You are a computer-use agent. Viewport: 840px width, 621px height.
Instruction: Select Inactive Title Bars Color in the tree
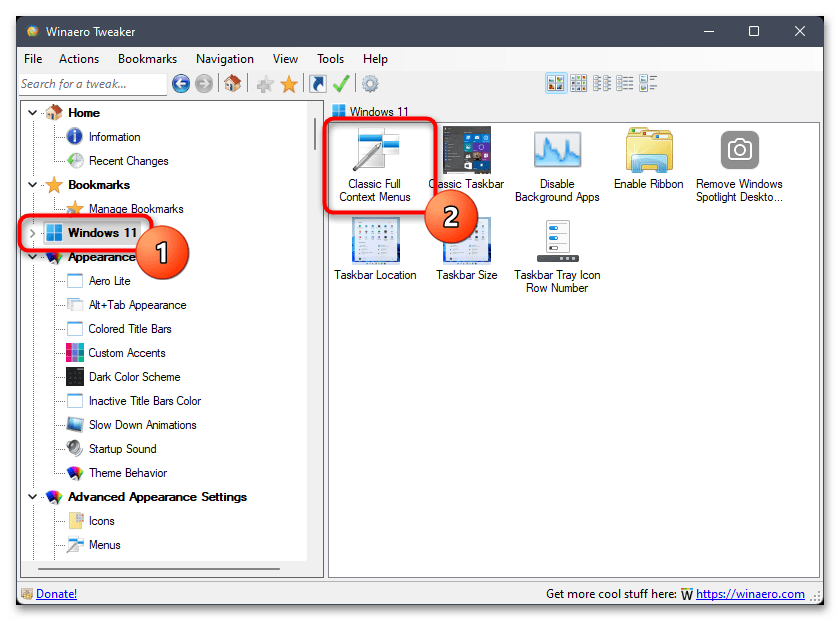[145, 401]
